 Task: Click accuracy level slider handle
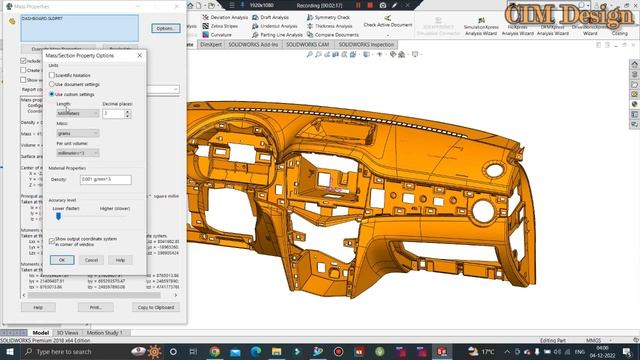pyautogui.click(x=58, y=216)
